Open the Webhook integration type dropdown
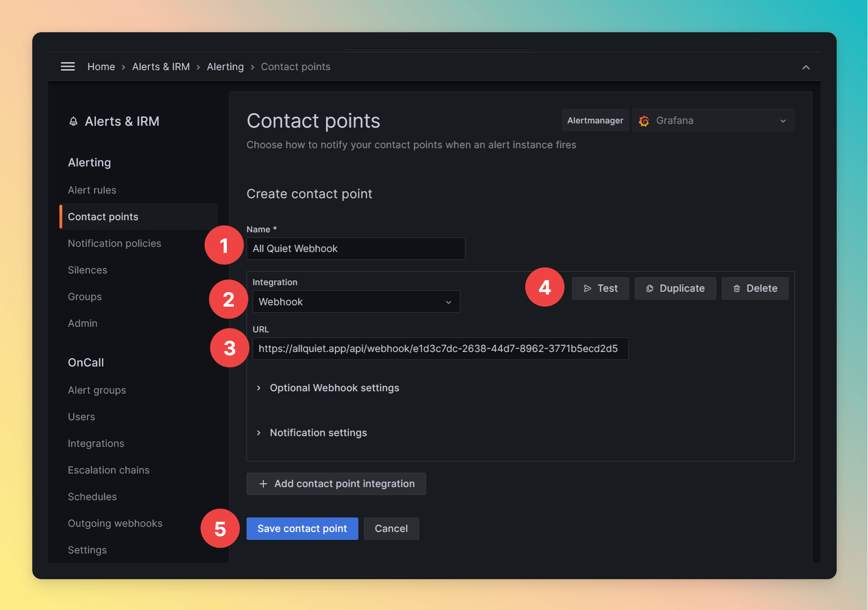Screen dimensions: 868x610 356,302
